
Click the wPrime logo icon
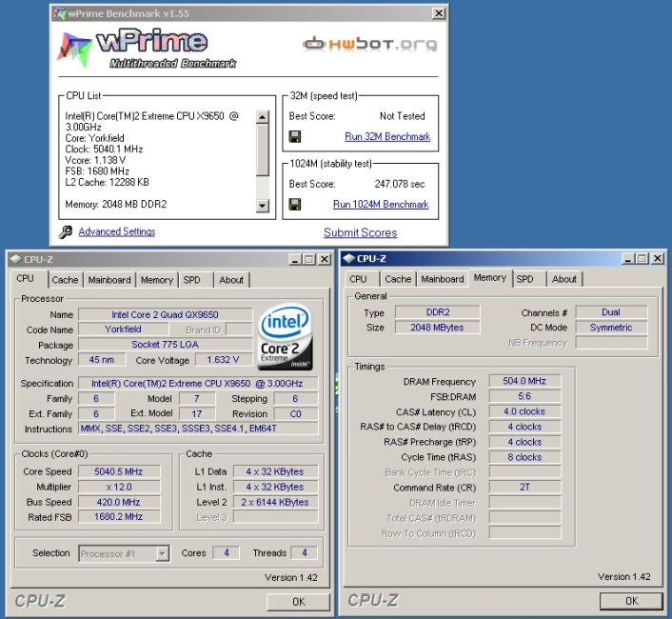point(74,50)
